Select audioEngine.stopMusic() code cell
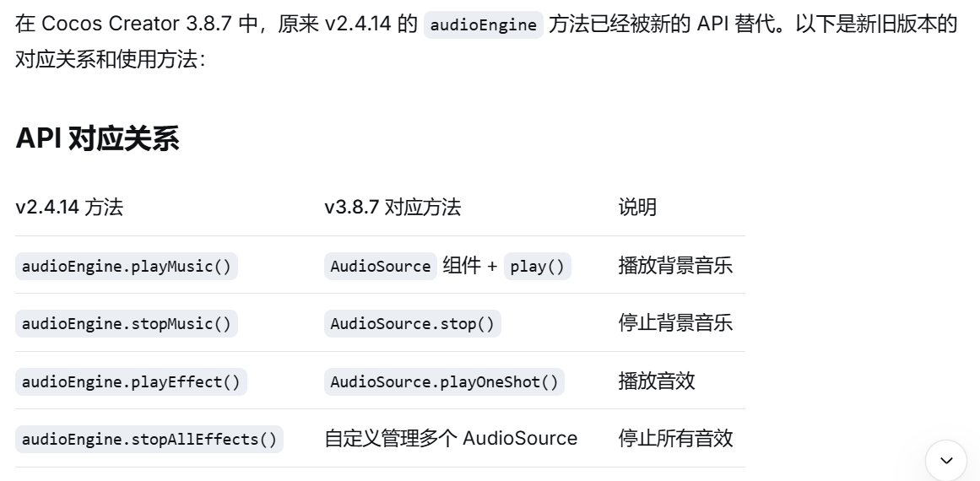Screen dimensions: 980x481 (127, 323)
